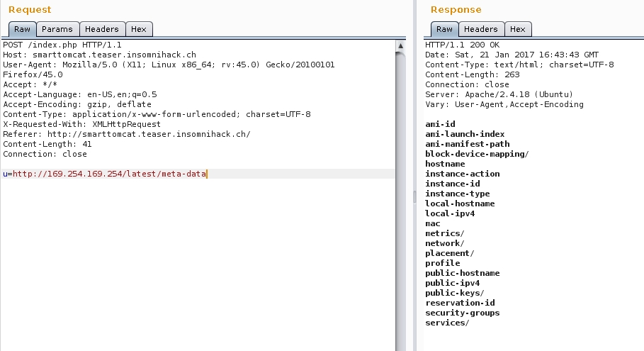644x351 pixels.
Task: Click the request Connection: close line
Action: (45, 154)
